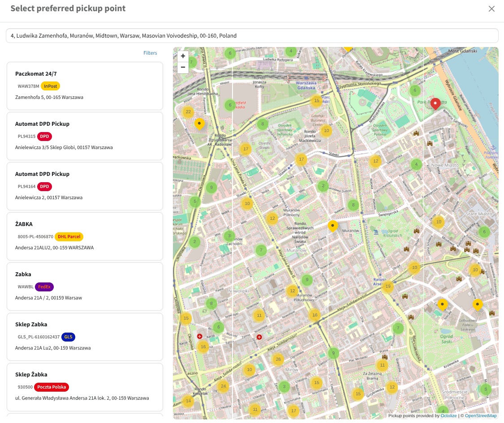Open the green cluster marker showing 9 near Okopowa
The image size is (504, 423).
click(x=211, y=187)
